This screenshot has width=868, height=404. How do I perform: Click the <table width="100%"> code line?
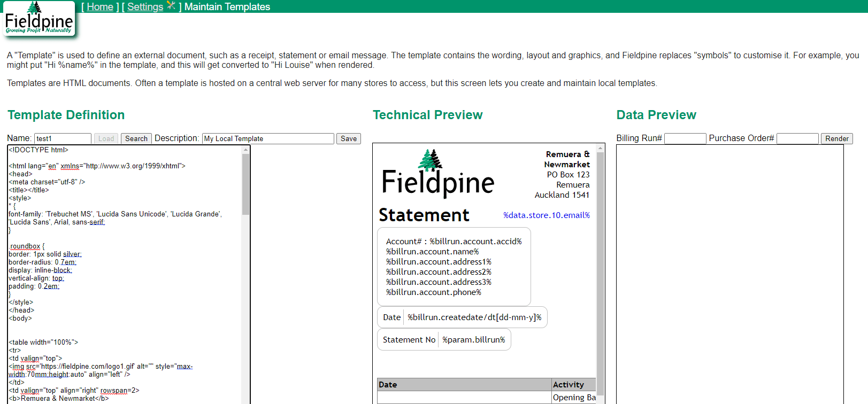43,343
